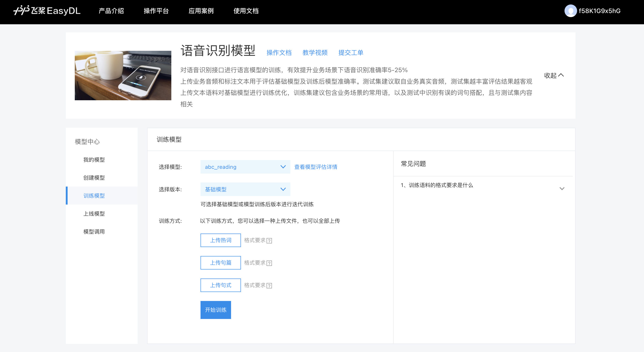Open the 操作文档 link
This screenshot has height=352, width=644.
pyautogui.click(x=279, y=53)
